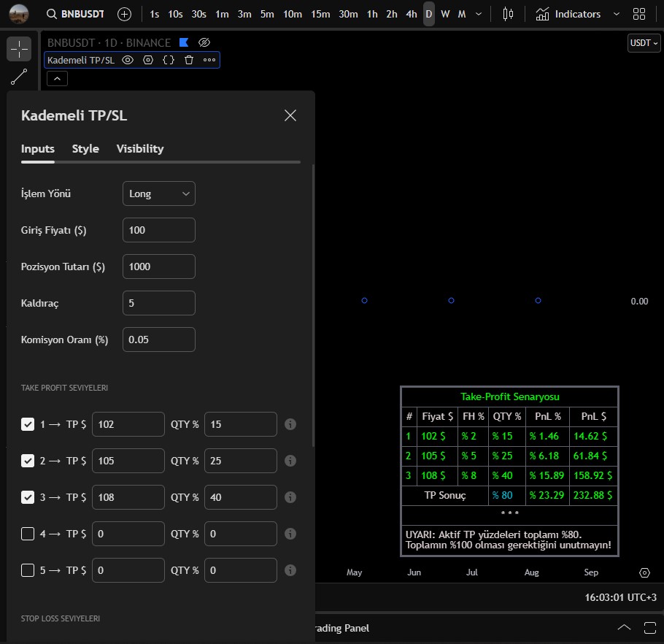Open the USDT currency dropdown
Viewport: 664px width, 644px height.
644,43
